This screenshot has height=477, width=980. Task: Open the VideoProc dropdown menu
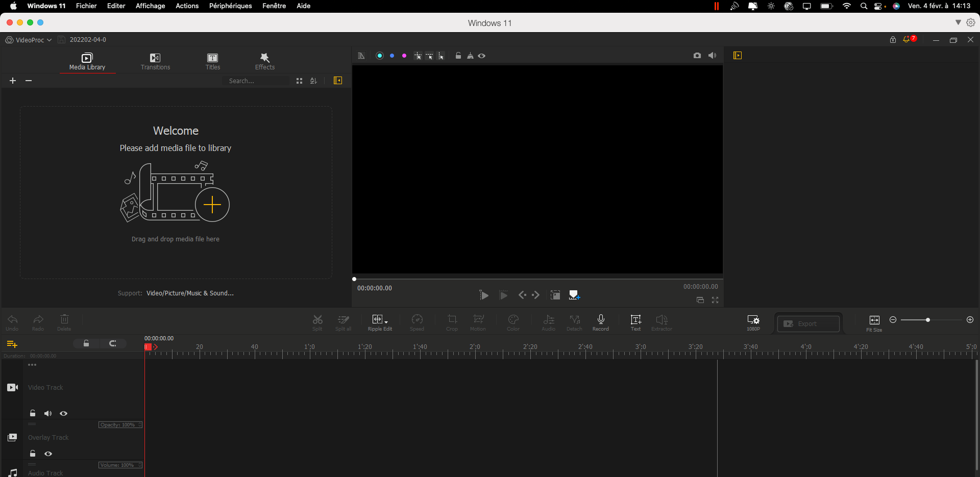point(29,40)
